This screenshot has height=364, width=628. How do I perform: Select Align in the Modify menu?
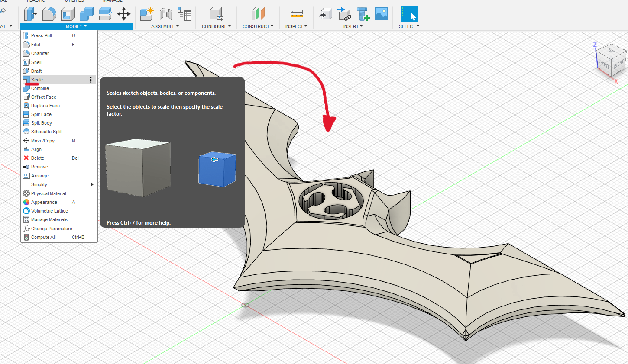pyautogui.click(x=58, y=149)
